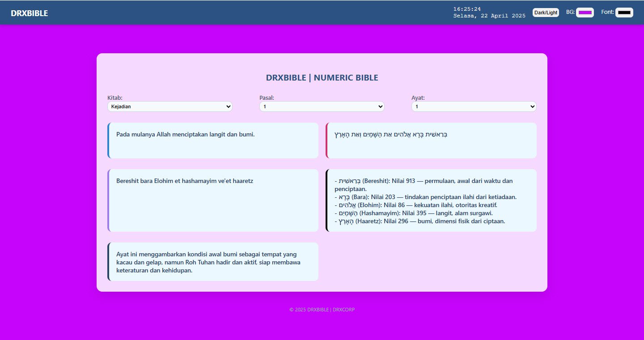Click the clock time 16:25:24
Image resolution: width=644 pixels, height=340 pixels.
[467, 9]
